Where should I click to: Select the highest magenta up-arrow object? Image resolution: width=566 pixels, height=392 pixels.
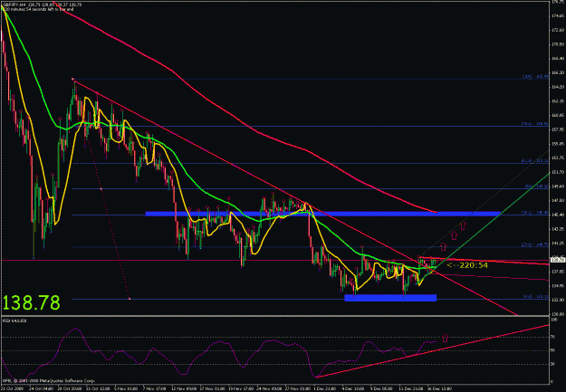(x=463, y=226)
